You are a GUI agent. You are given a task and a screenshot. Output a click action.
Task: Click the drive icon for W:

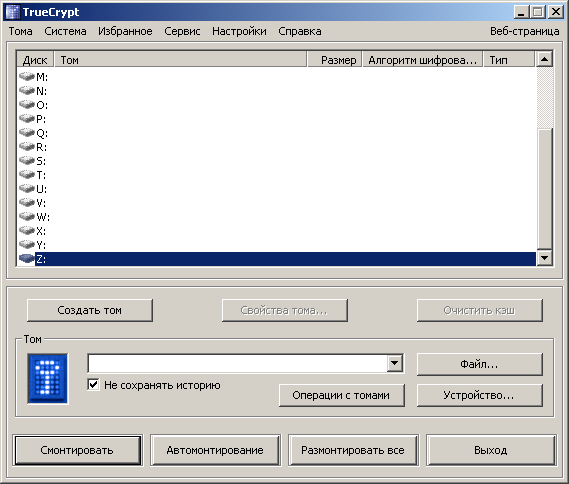point(26,217)
